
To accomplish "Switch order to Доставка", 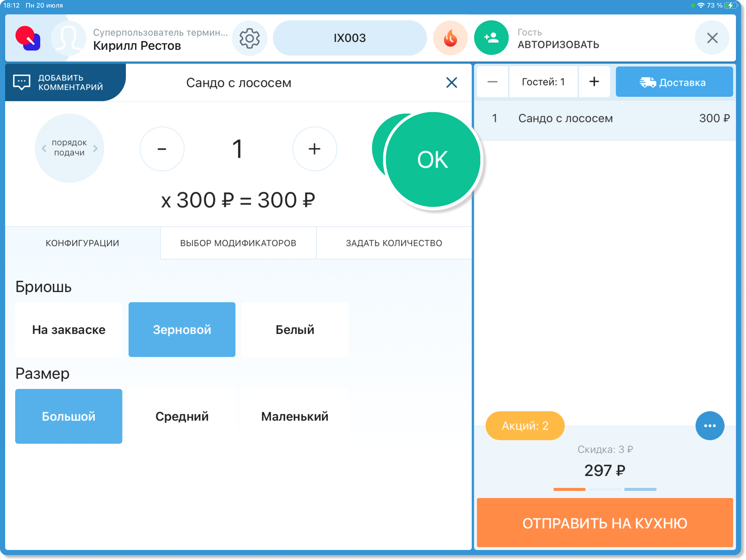I will tap(674, 82).
